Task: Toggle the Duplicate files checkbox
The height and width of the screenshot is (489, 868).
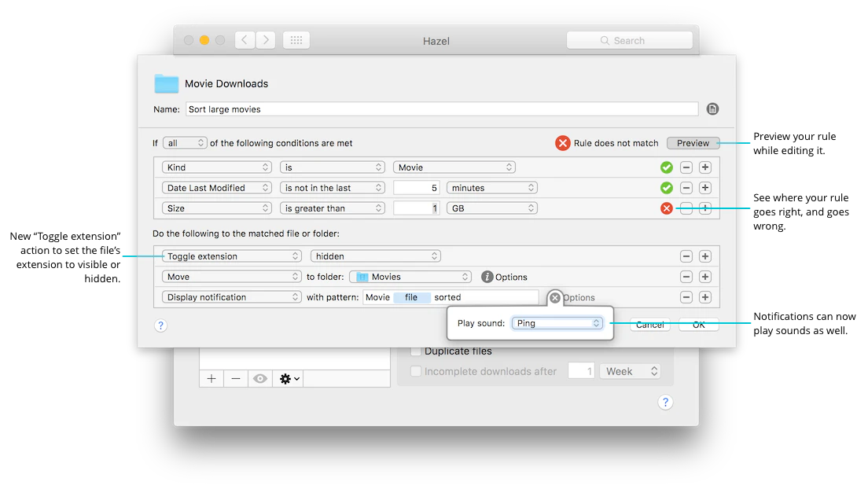Action: (416, 351)
